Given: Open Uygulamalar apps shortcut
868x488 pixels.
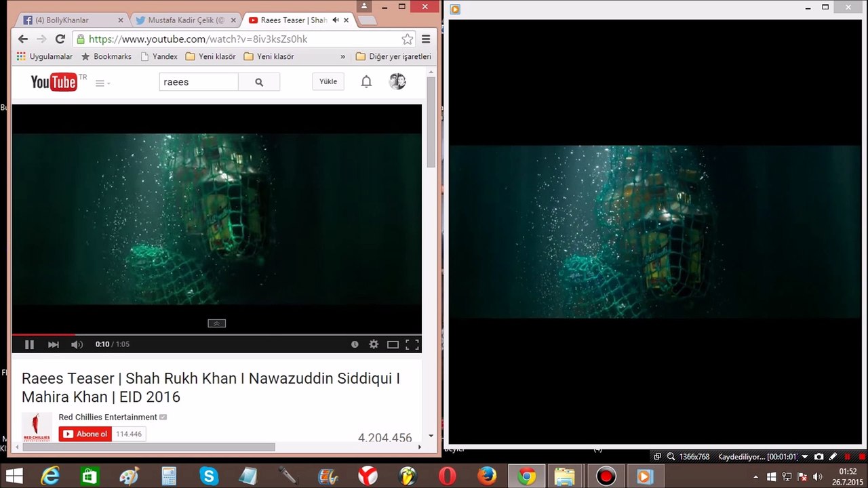Looking at the screenshot, I should click(x=44, y=56).
